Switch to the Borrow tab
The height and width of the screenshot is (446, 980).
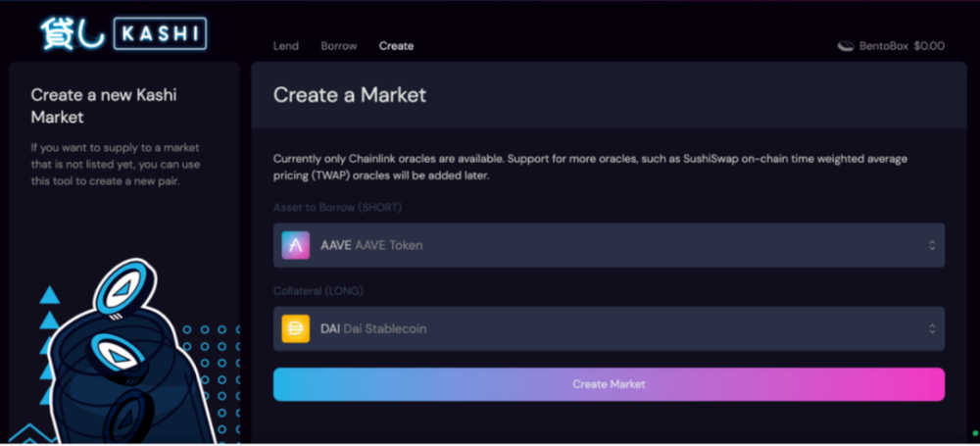pos(339,46)
